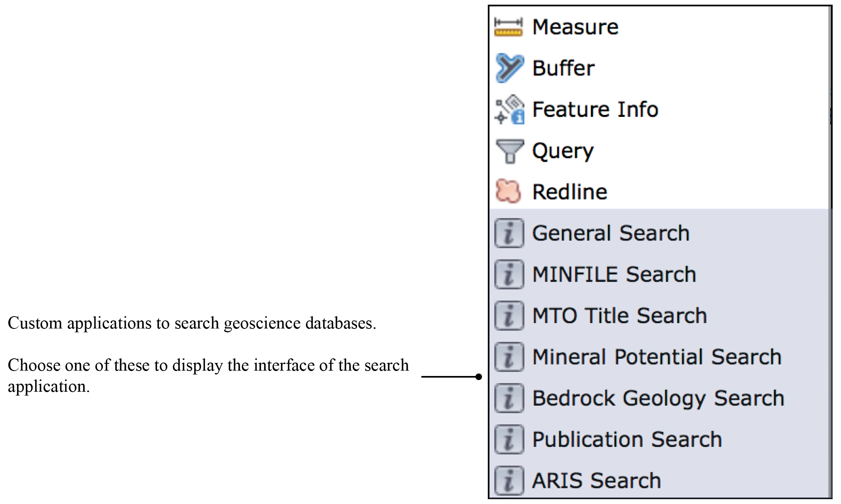Open the Mineral Potential Search item

click(657, 357)
